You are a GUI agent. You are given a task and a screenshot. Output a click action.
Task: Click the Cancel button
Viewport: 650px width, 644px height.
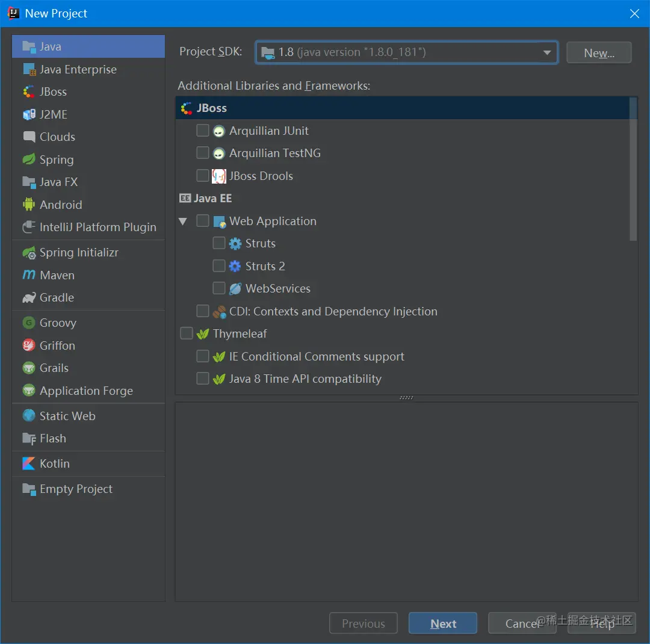tap(522, 624)
